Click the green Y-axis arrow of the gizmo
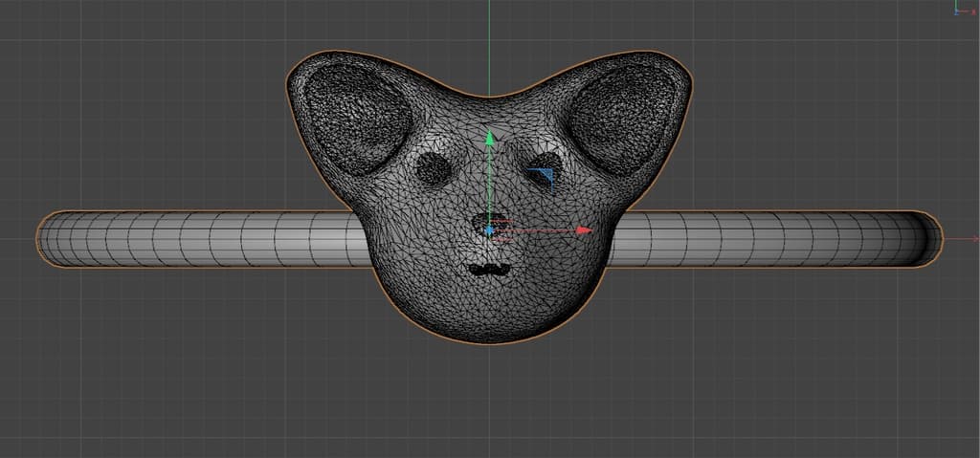The width and height of the screenshot is (980, 458). pyautogui.click(x=489, y=139)
